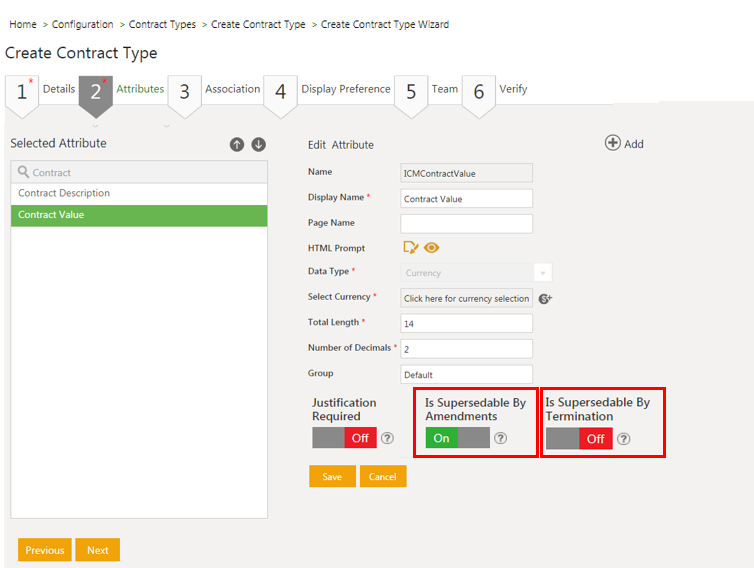Image resolution: width=754 pixels, height=568 pixels.
Task: Open the HTML Prompt edit icon
Action: point(410,248)
